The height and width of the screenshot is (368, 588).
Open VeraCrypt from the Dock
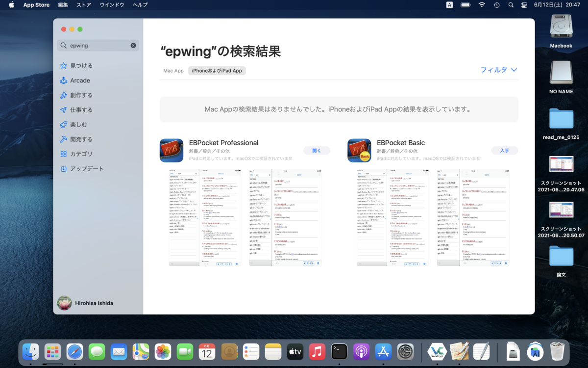tap(436, 351)
